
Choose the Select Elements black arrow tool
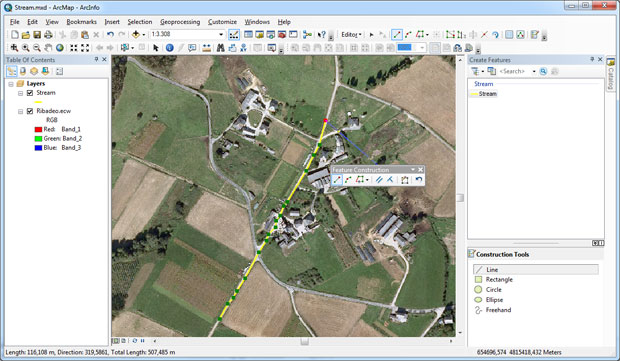click(156, 48)
